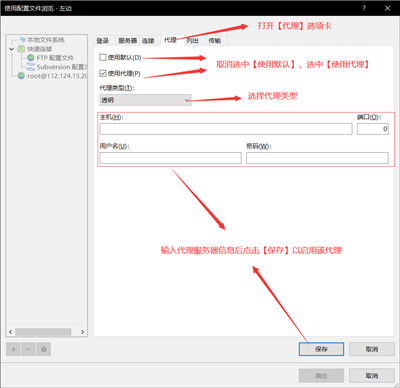Enable the 使用默认(D) checkbox
This screenshot has height=388, width=400.
pos(103,57)
